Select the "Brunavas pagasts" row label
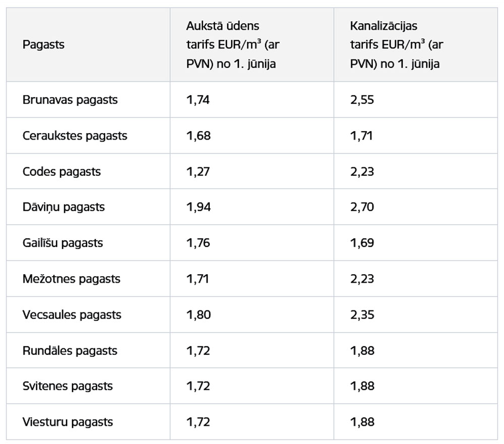The image size is (504, 444). tap(70, 100)
